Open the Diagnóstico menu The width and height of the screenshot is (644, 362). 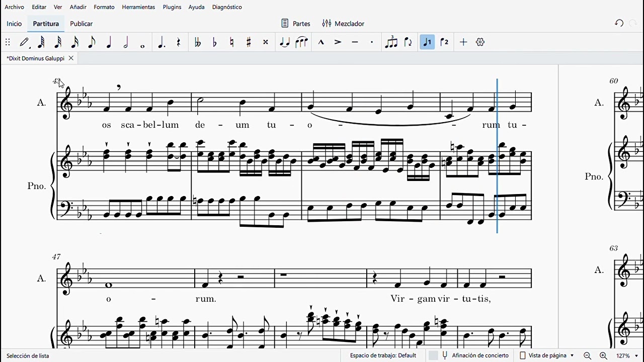[x=227, y=7]
